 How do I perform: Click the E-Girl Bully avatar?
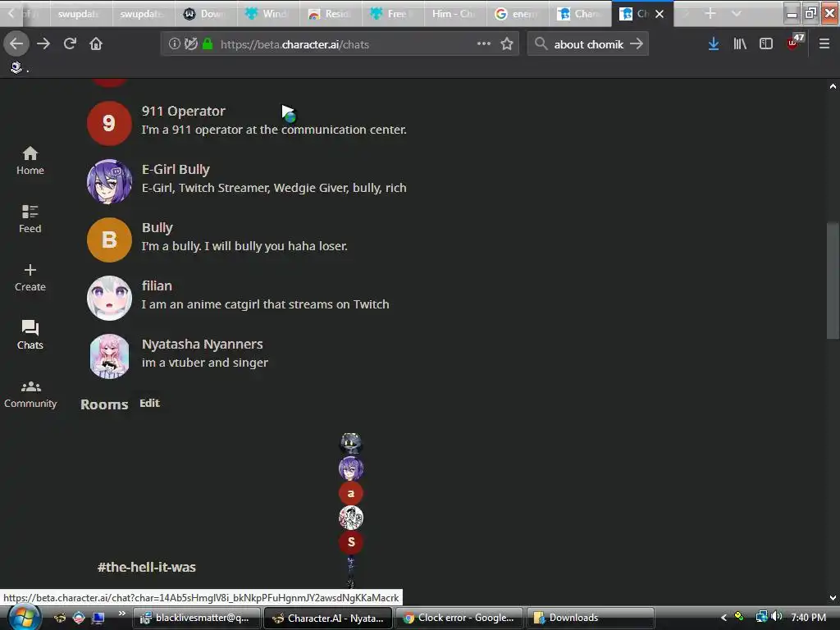tap(109, 181)
